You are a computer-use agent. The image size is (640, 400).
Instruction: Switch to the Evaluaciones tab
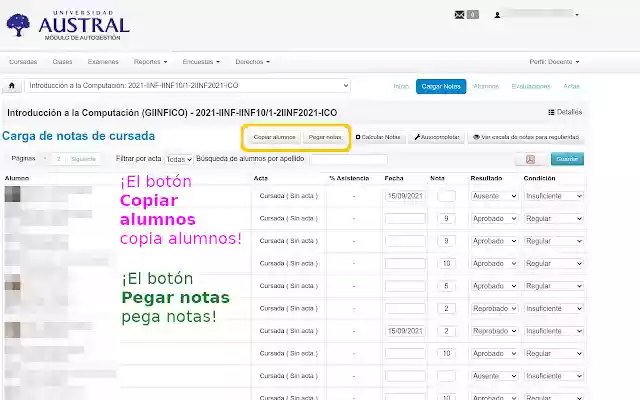[x=531, y=87]
